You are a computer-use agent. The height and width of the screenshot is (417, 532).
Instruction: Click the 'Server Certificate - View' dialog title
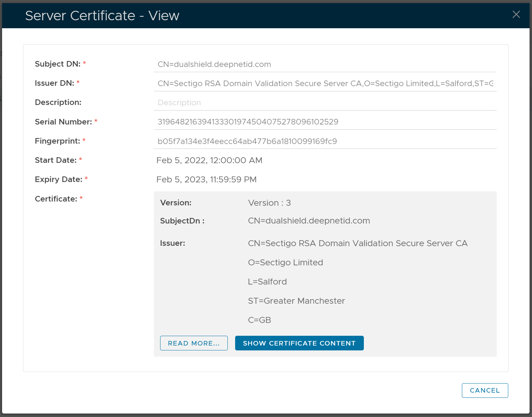[102, 16]
